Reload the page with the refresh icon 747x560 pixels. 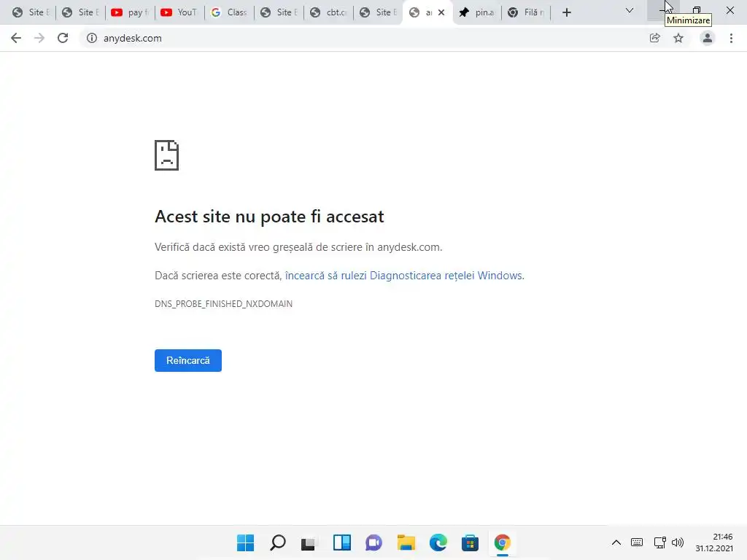(x=63, y=38)
